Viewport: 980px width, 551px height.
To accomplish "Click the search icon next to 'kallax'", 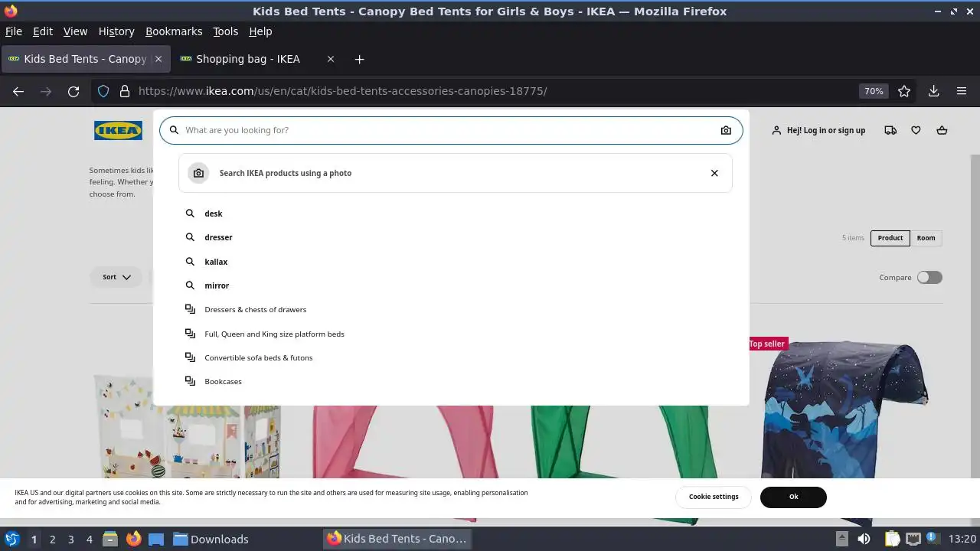I will click(191, 262).
